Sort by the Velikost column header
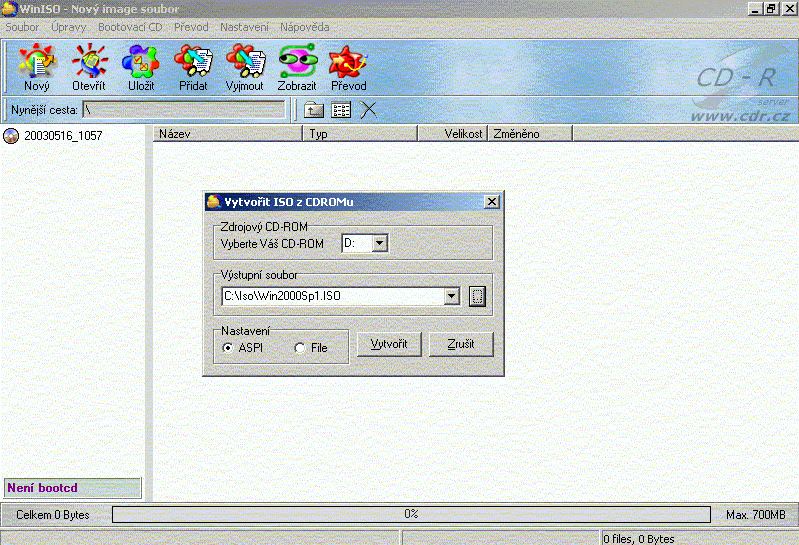 pos(452,134)
